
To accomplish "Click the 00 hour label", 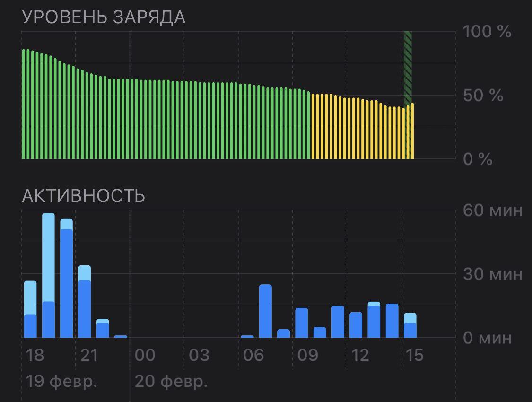I will pos(145,355).
